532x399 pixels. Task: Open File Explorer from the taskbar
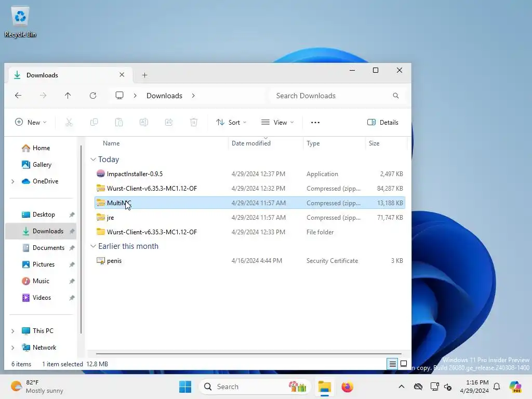click(x=324, y=387)
